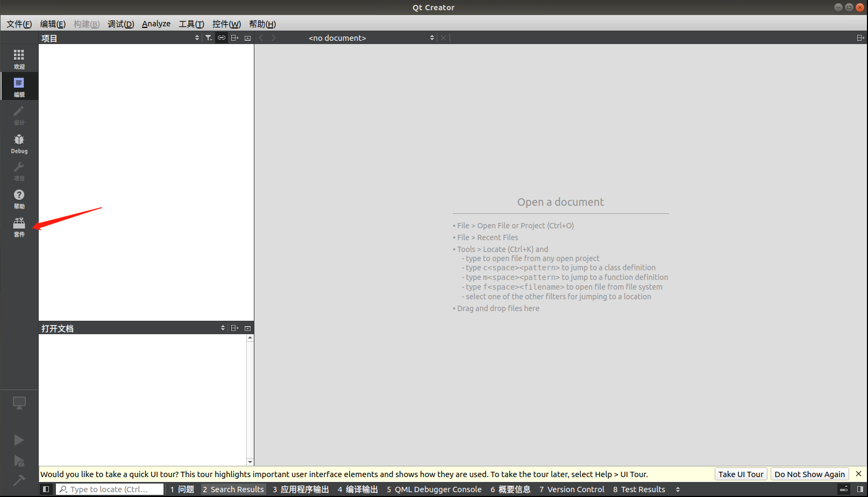Switch to the Debug mode
Screen dimensions: 868x497
[x=19, y=143]
